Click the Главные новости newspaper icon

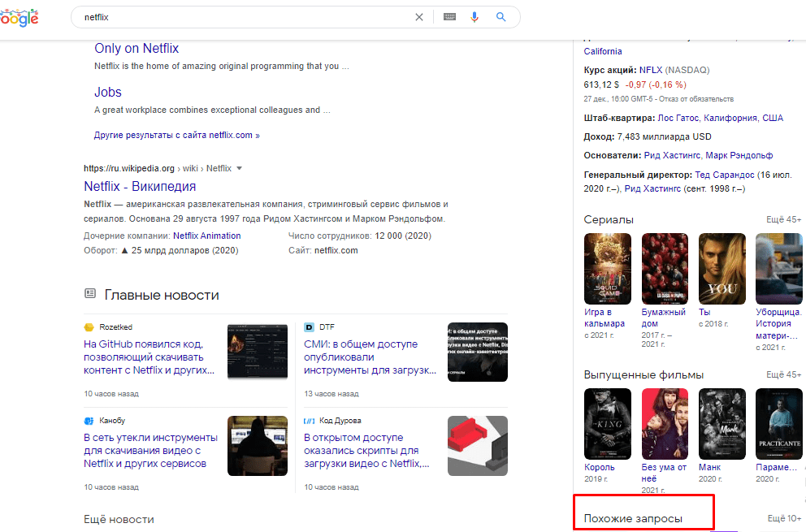pos(90,293)
